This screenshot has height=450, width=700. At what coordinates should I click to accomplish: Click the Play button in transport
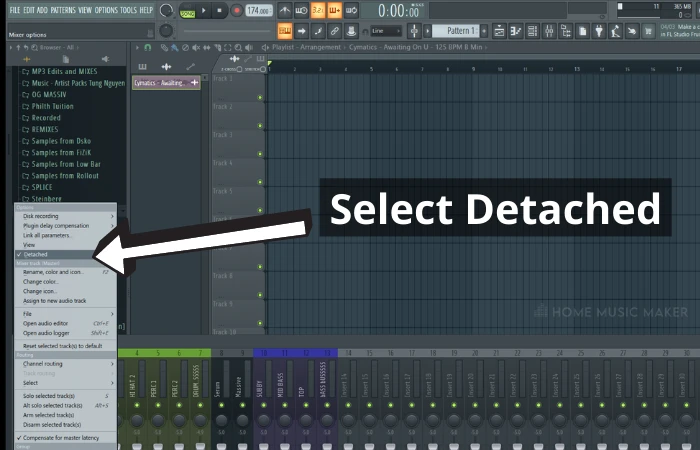pyautogui.click(x=204, y=10)
